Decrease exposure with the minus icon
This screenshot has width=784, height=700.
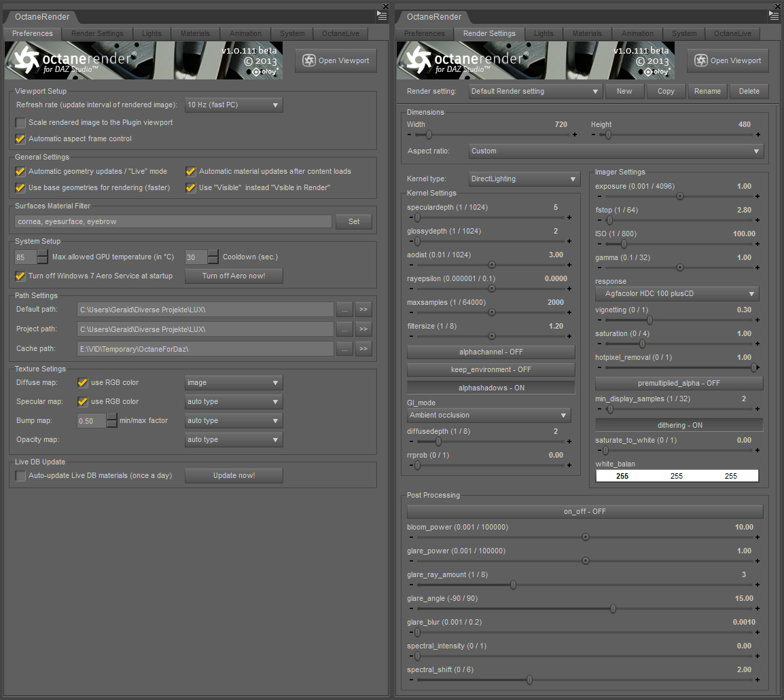click(x=599, y=196)
